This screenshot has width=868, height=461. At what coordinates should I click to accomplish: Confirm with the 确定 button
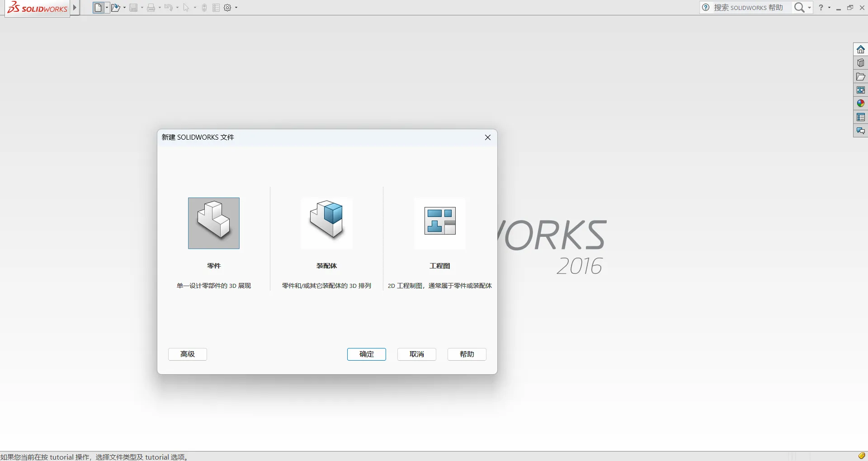(367, 354)
